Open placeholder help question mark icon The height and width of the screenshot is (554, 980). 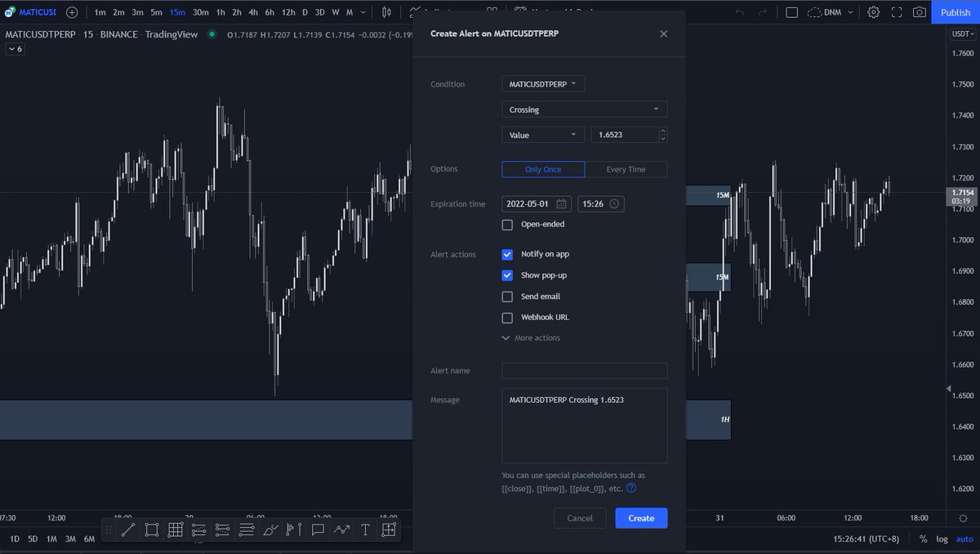pos(631,488)
